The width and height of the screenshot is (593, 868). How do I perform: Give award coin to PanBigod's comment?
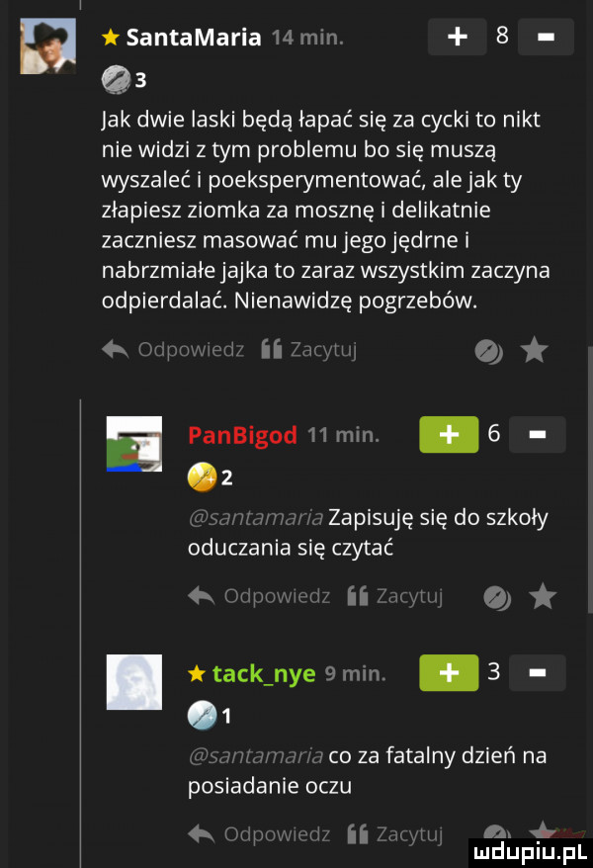click(x=497, y=598)
